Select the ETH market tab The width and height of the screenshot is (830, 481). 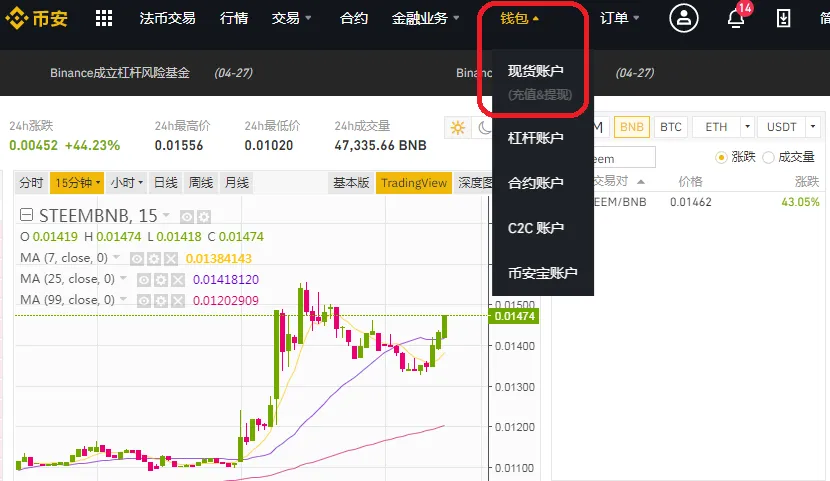click(716, 127)
